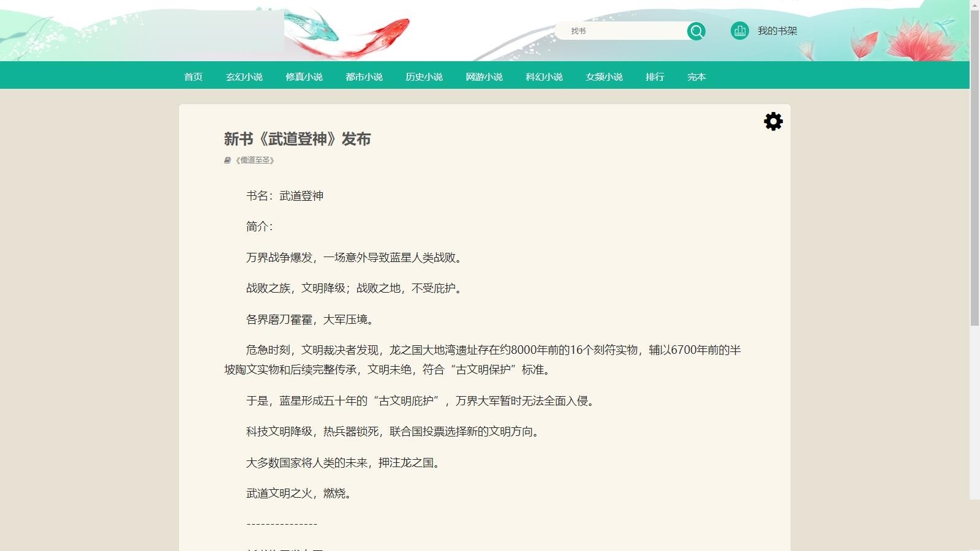Open the bookshelf icon beside 我的书架
980x551 pixels.
[740, 29]
